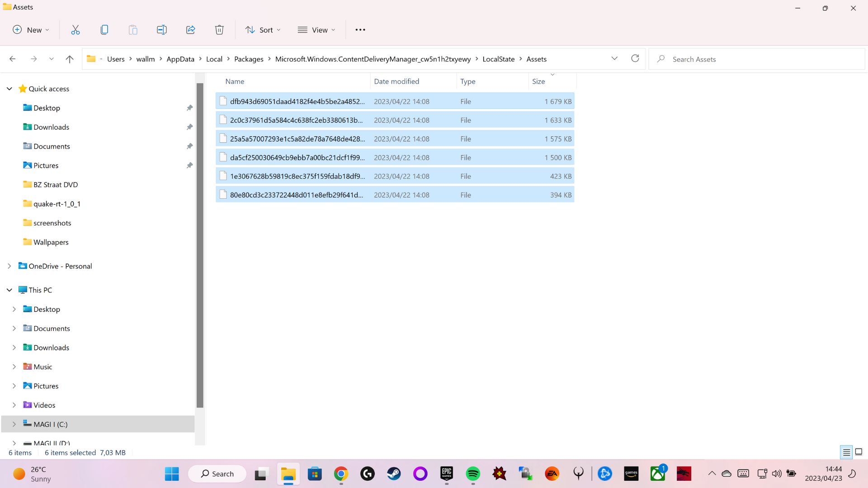Select the Copy icon in the toolbar
Screen dimensions: 868x488
104,29
